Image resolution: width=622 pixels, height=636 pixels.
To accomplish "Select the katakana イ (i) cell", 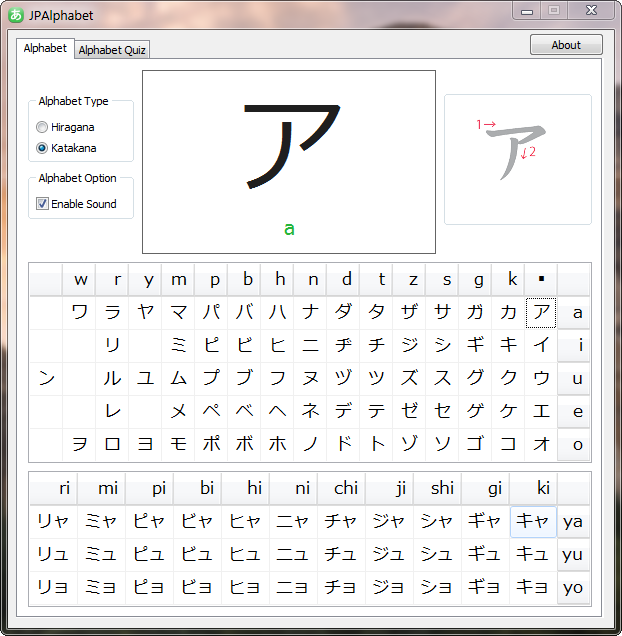I will 541,346.
